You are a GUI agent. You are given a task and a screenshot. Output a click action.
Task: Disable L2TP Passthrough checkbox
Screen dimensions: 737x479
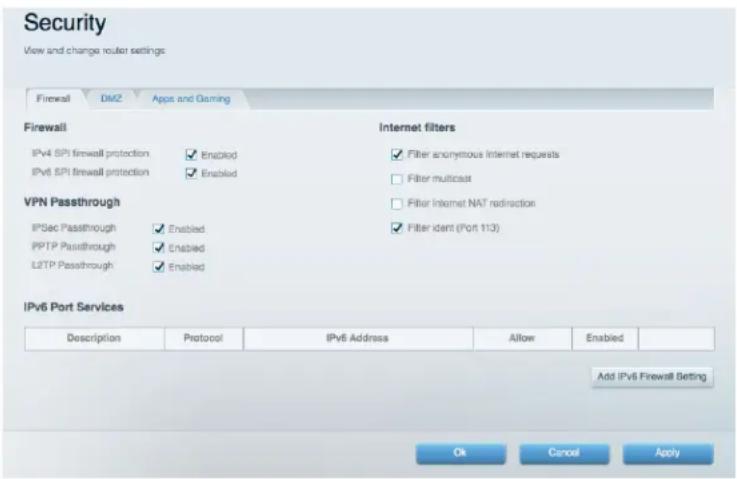coord(158,267)
